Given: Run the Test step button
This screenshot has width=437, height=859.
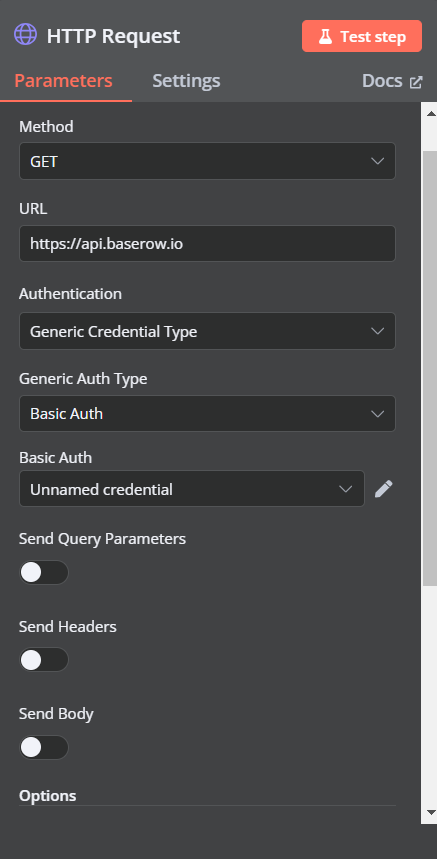Looking at the screenshot, I should tap(362, 36).
